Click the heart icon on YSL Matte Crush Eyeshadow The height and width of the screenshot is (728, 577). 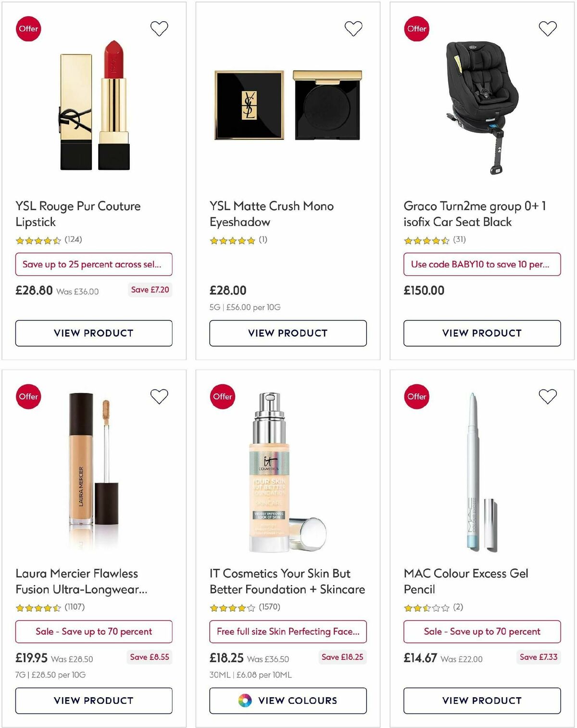(x=353, y=28)
